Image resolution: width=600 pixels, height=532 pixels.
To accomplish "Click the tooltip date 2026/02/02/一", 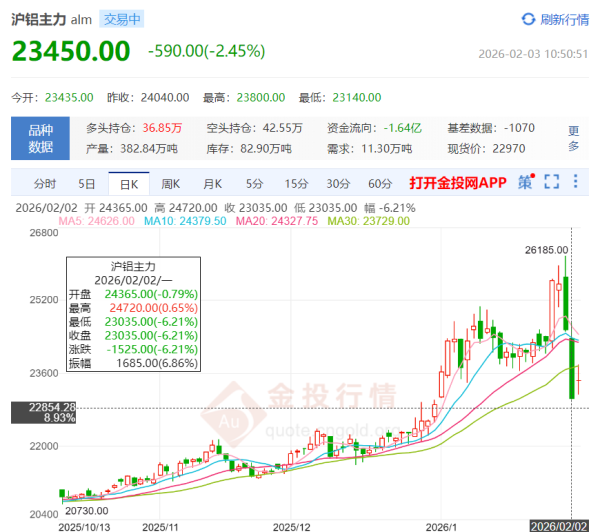I will 134,281.
